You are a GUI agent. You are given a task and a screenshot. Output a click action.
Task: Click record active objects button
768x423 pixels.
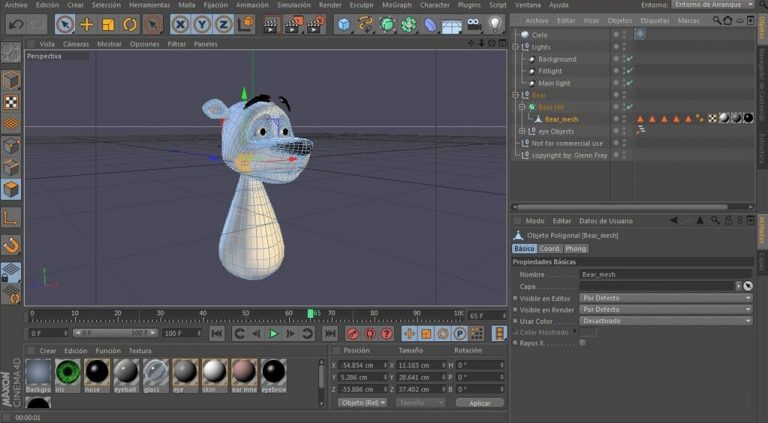tap(353, 334)
